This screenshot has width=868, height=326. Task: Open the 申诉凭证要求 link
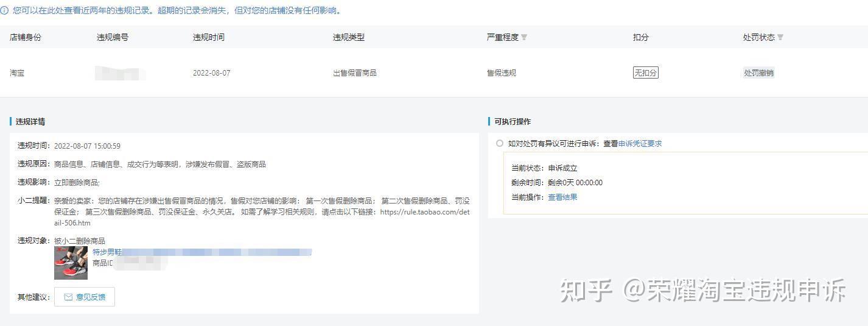pos(640,143)
